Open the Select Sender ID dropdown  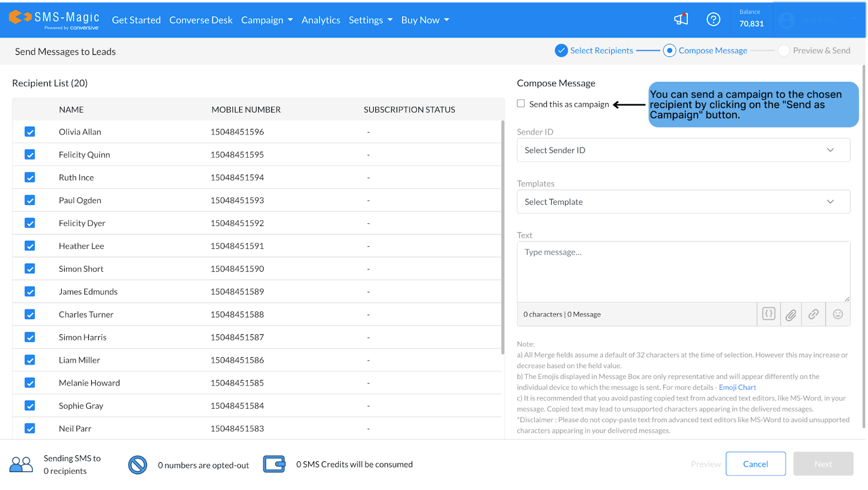683,150
